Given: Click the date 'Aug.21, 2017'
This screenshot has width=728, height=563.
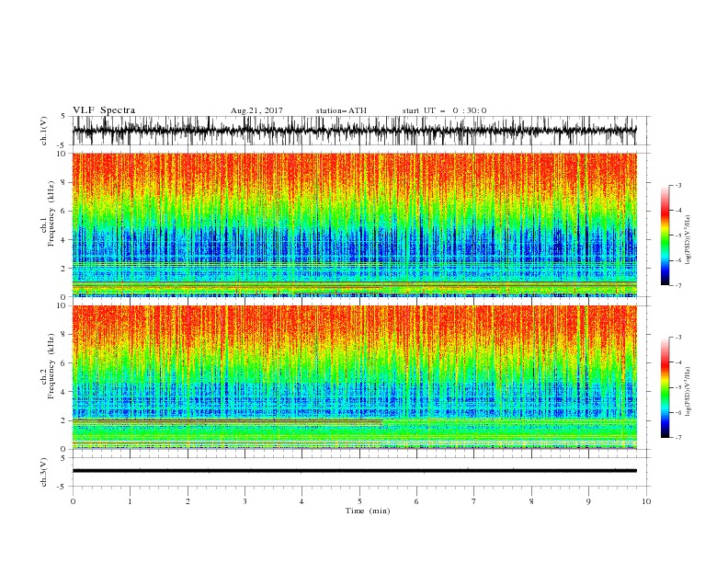Looking at the screenshot, I should click(x=256, y=110).
